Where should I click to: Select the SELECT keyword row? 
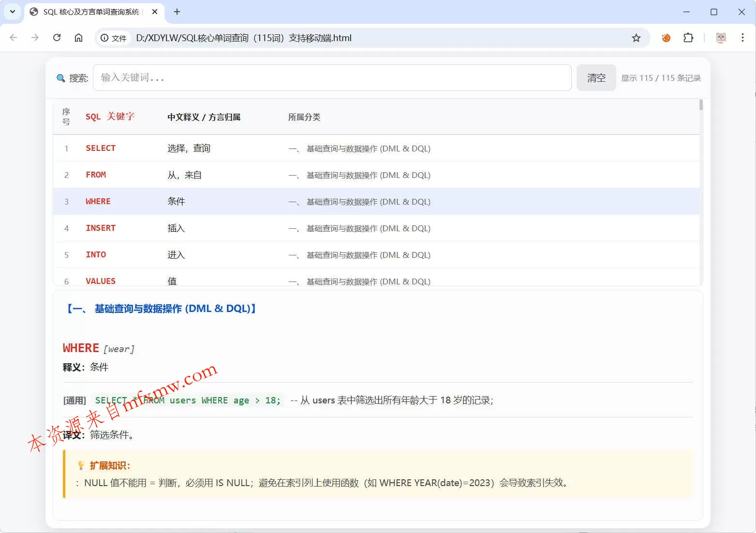click(x=376, y=148)
